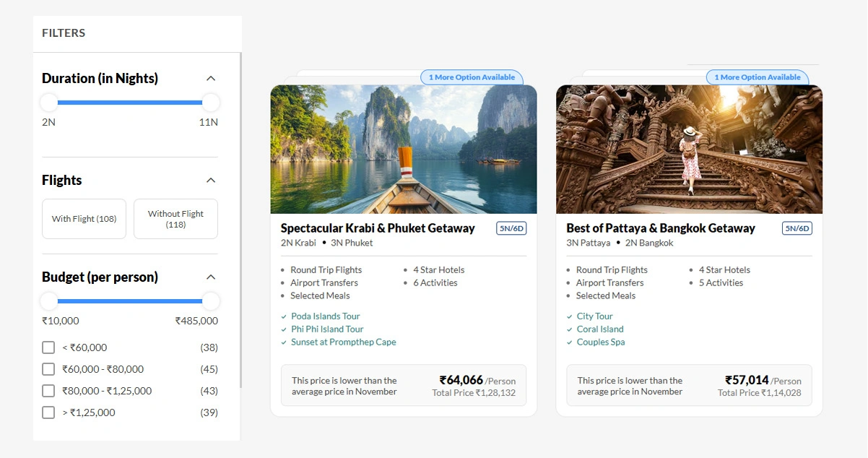Viewport: 868px width, 458px height.
Task: Collapse the Budget (per person) section
Action: tap(210, 277)
